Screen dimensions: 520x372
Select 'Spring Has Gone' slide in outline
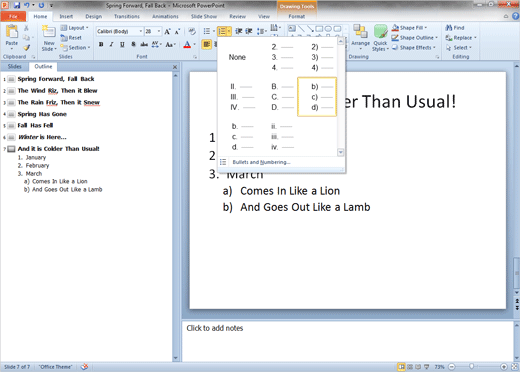42,114
